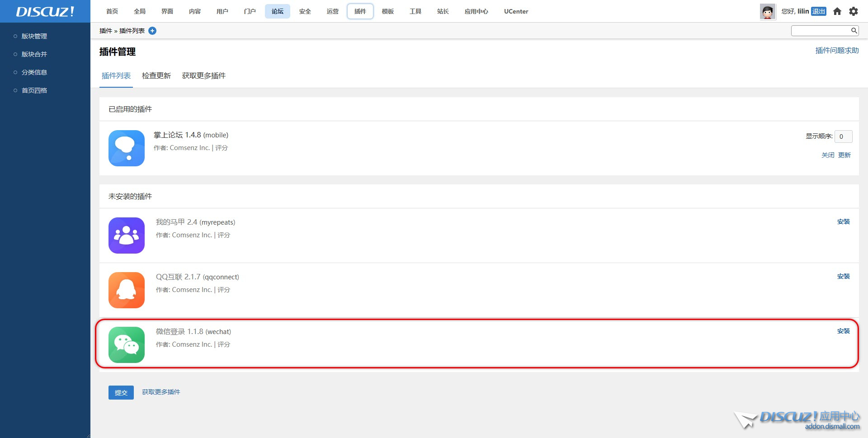
Task: Open the 论坛 top menu
Action: coord(277,11)
